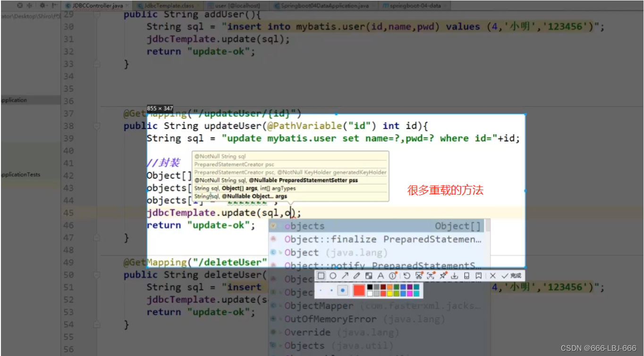
Task: Click the send-to-phone icon
Action: tap(466, 276)
